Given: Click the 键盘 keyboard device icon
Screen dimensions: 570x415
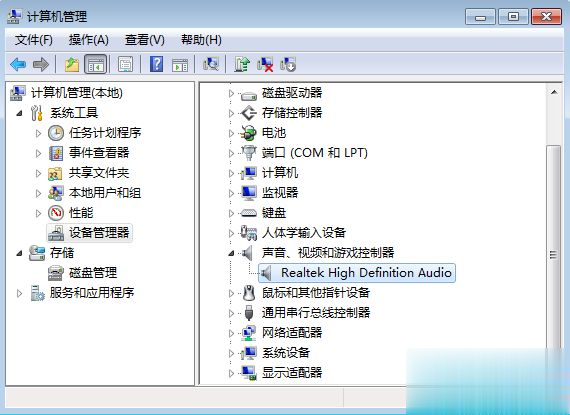Looking at the screenshot, I should pos(249,213).
